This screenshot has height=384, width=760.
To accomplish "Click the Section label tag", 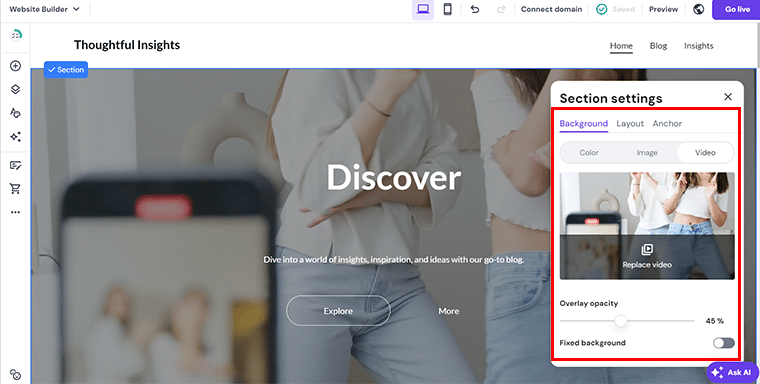I will coord(66,70).
